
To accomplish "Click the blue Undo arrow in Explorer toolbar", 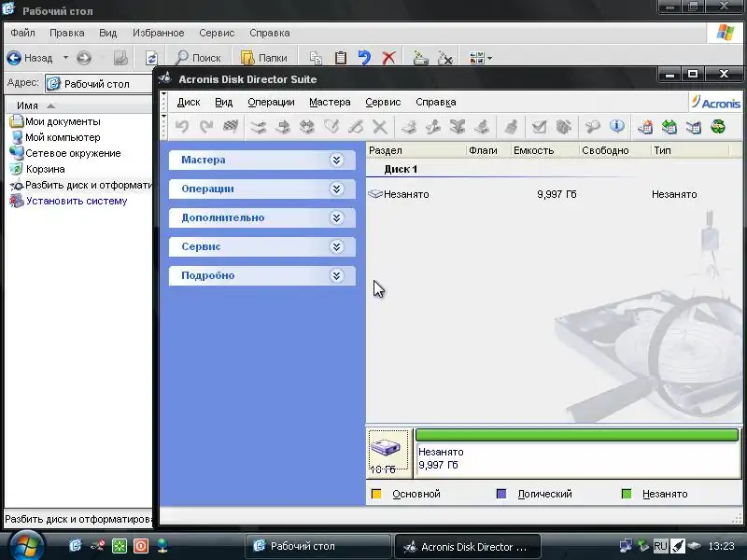I will click(x=364, y=58).
